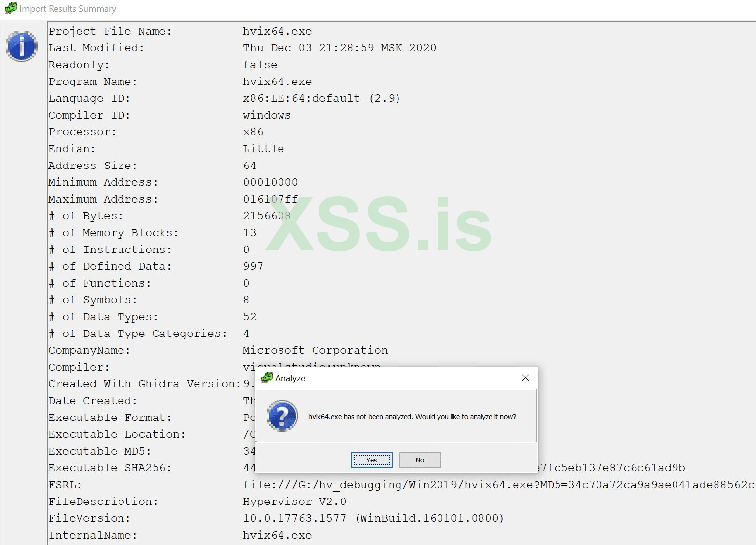756x545 pixels.
Task: Select the FileVersion value 10.0.17763.1577
Action: pyautogui.click(x=373, y=518)
